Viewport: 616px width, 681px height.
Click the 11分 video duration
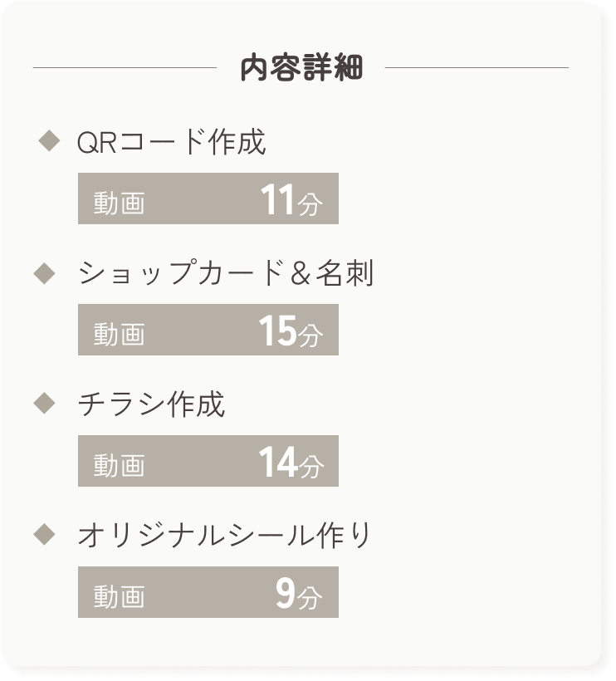coord(291,200)
